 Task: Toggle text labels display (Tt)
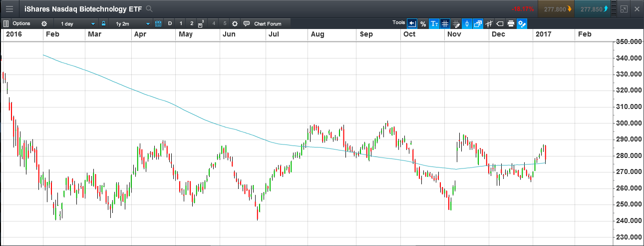click(434, 23)
